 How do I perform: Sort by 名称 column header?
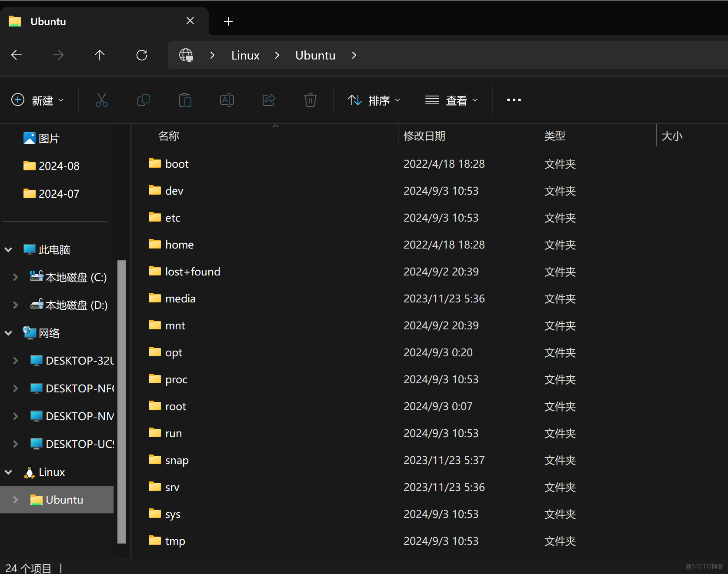(169, 136)
